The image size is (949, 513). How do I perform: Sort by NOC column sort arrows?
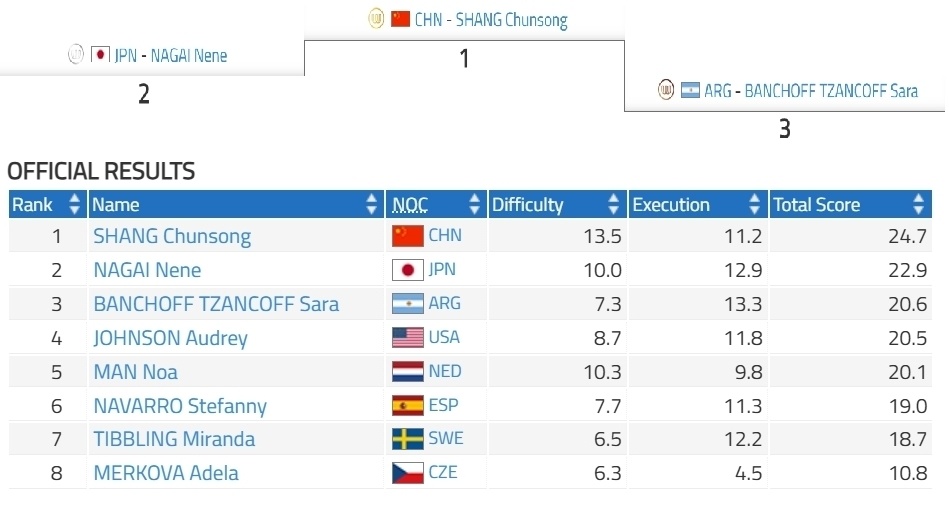pyautogui.click(x=474, y=204)
